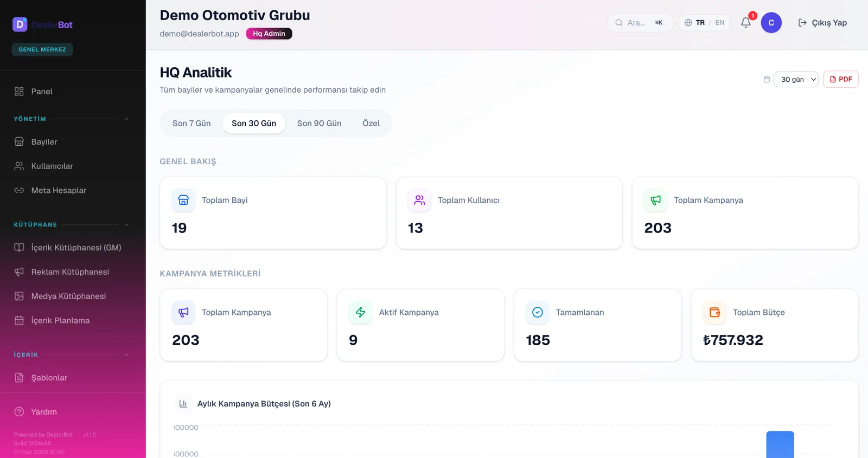Collapse the KÜTÜPHANE sidebar section
868x458 pixels.
pyautogui.click(x=126, y=224)
